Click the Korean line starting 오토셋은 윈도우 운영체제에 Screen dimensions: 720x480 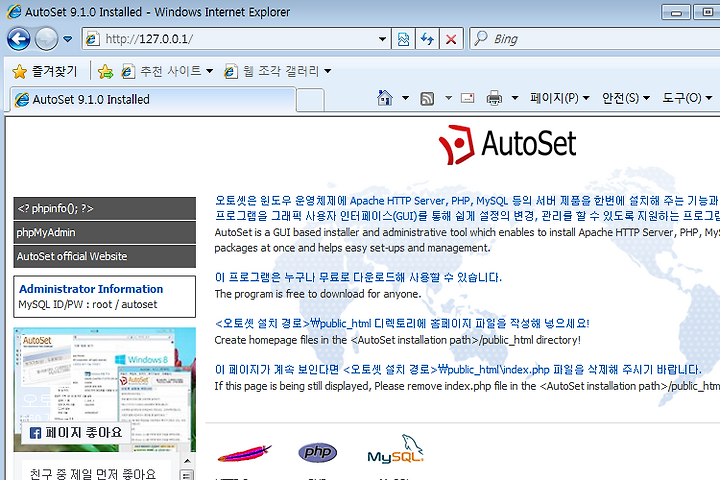point(467,201)
